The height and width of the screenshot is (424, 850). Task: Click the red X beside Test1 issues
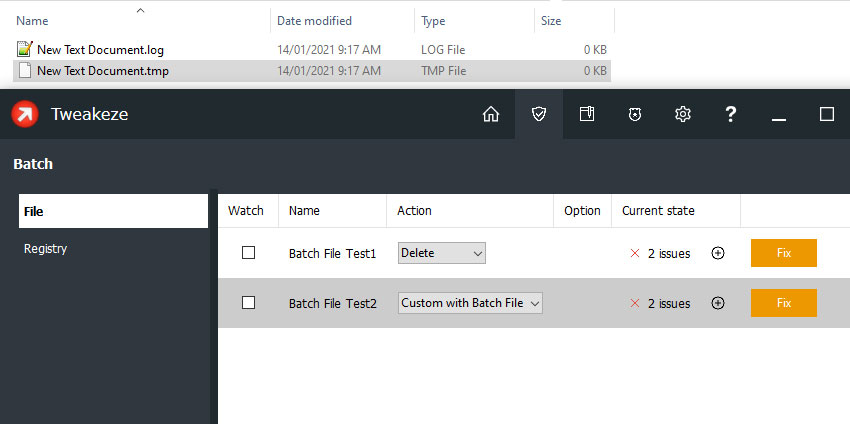[635, 253]
